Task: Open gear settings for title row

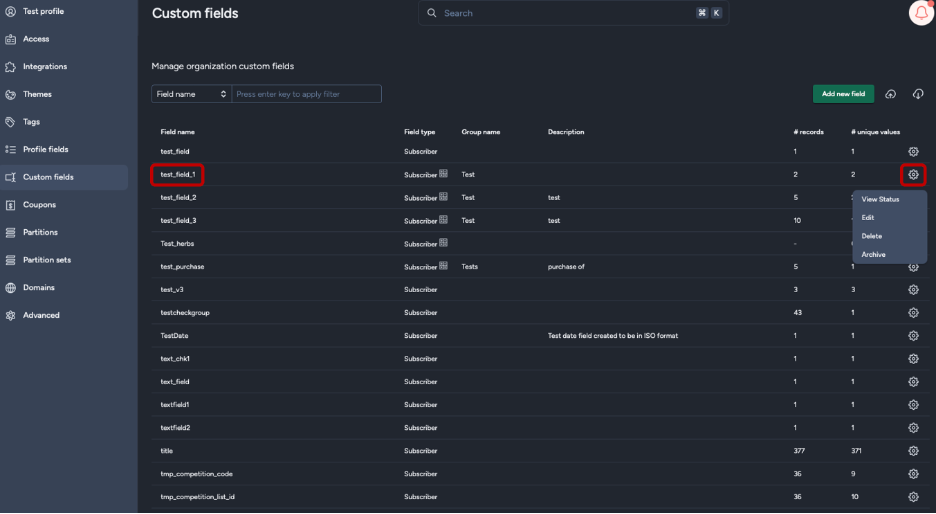Action: point(913,451)
